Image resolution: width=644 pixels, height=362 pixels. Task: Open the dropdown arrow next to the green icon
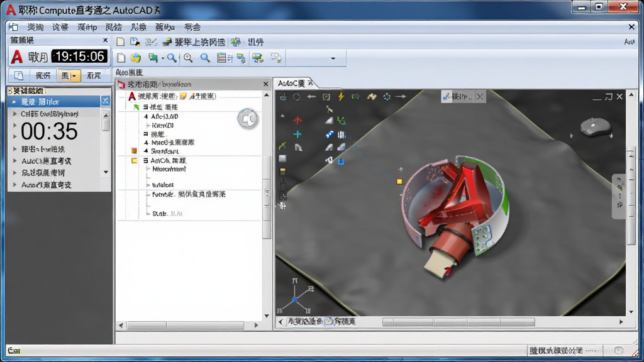pyautogui.click(x=163, y=58)
